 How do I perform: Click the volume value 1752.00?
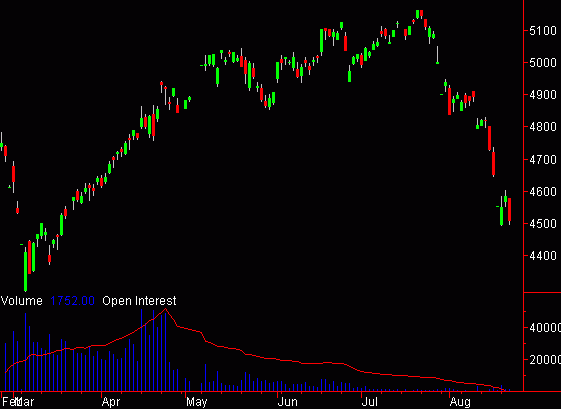(72, 301)
